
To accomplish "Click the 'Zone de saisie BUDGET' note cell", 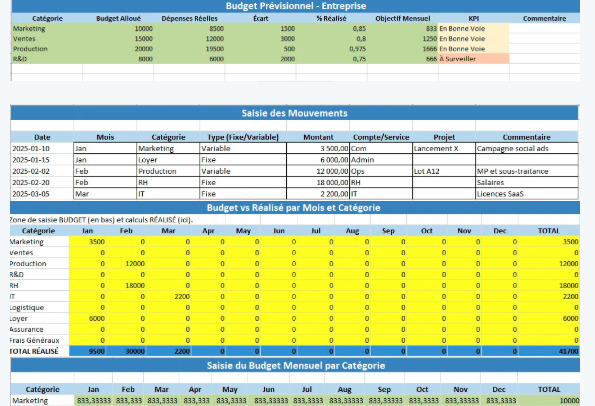I will [x=102, y=220].
